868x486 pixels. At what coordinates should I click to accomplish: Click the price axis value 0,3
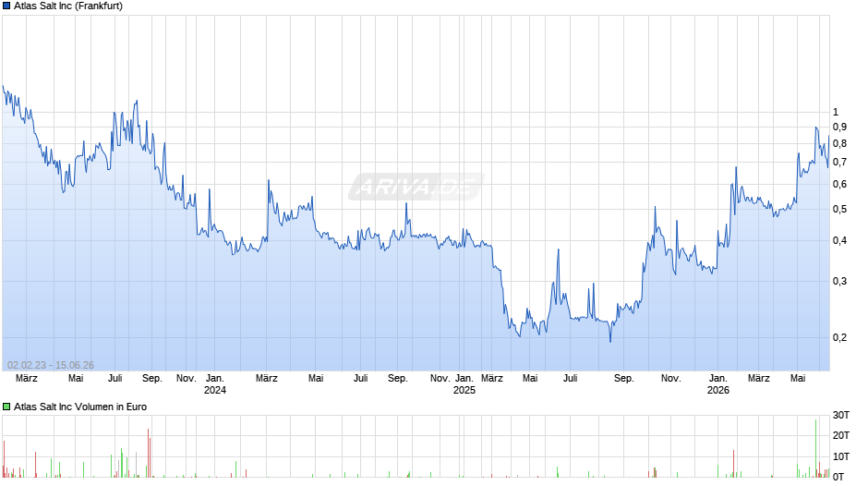[x=839, y=281]
